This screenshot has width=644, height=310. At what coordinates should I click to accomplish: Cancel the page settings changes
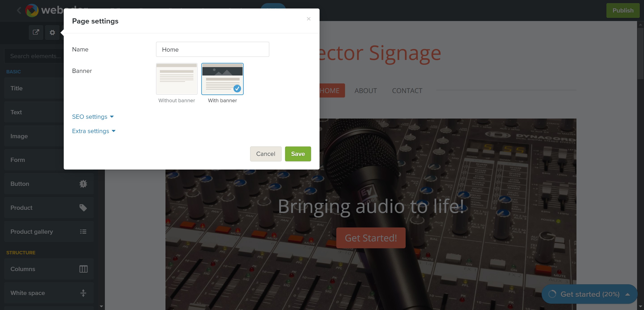(265, 154)
